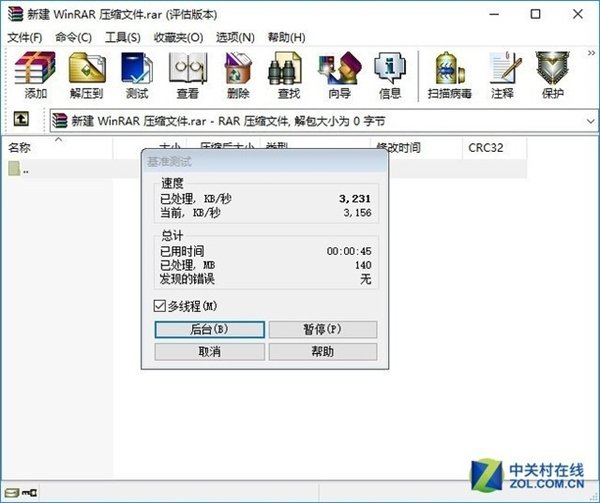Open the 选项(N) menu
The width and height of the screenshot is (600, 503).
(x=235, y=37)
